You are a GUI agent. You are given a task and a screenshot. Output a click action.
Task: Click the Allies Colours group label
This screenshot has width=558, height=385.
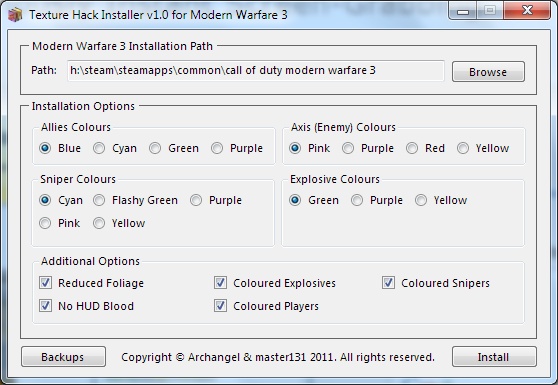pos(76,127)
